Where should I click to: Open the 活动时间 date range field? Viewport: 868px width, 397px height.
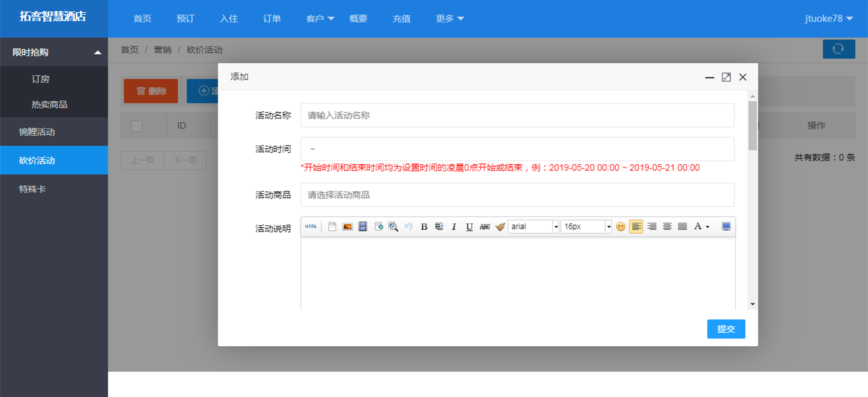(x=517, y=149)
